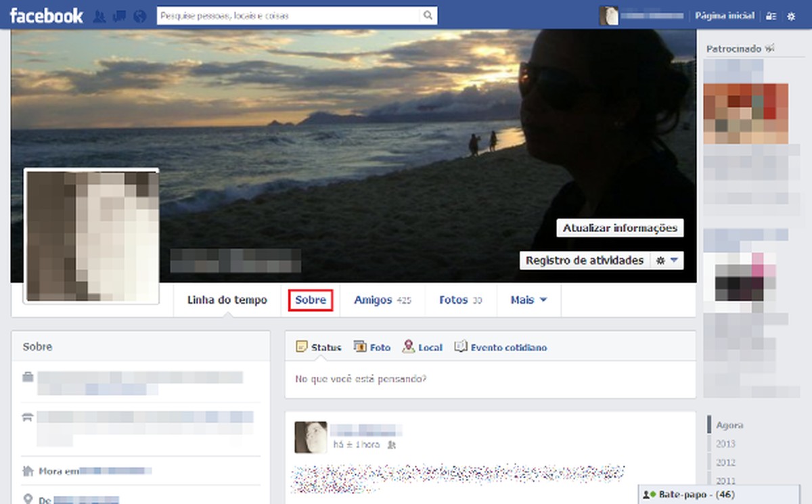Switch to the Sobre tab
Viewport: 812px width, 504px height.
(311, 300)
